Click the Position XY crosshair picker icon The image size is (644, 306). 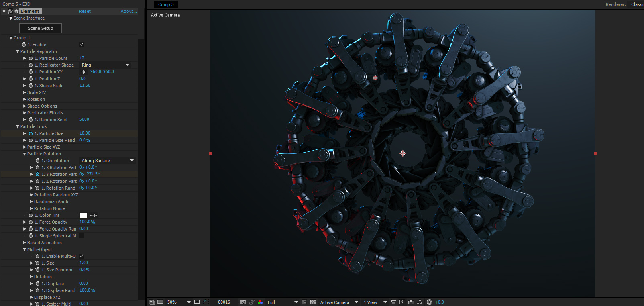coord(84,72)
